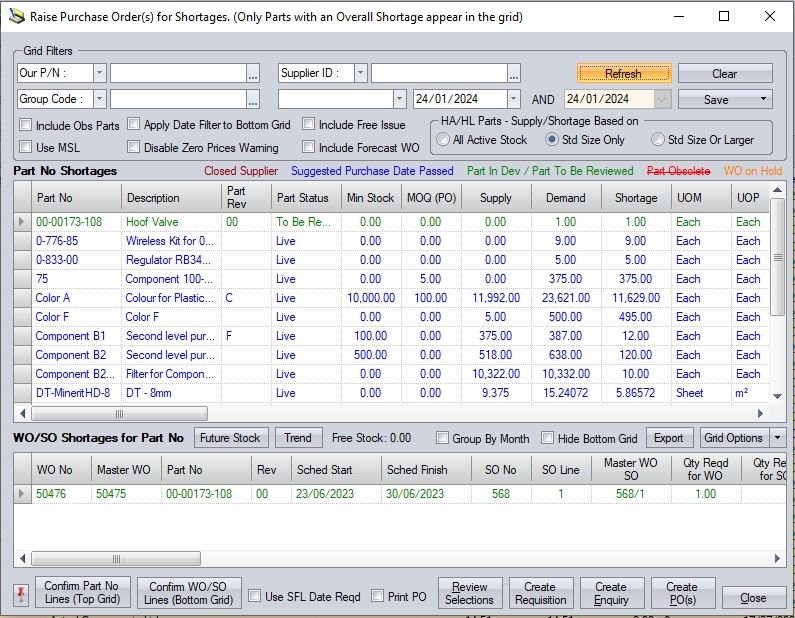Click the Part Status column header

click(x=302, y=198)
